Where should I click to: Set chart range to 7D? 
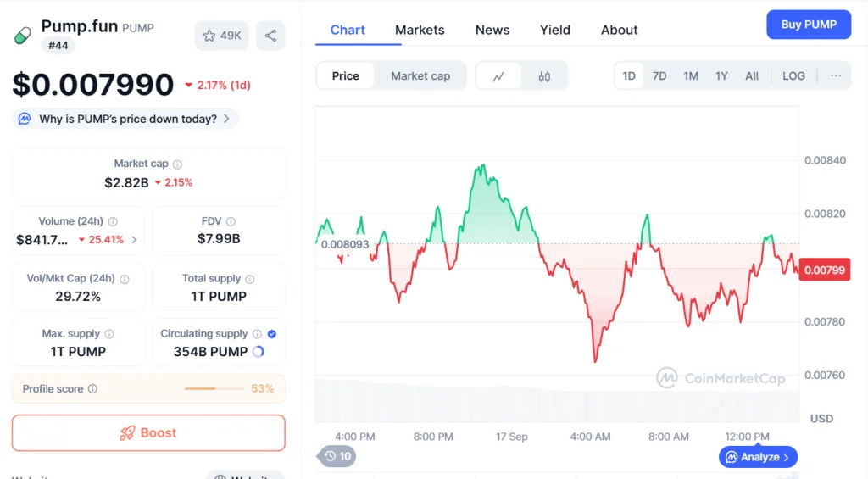(x=659, y=75)
